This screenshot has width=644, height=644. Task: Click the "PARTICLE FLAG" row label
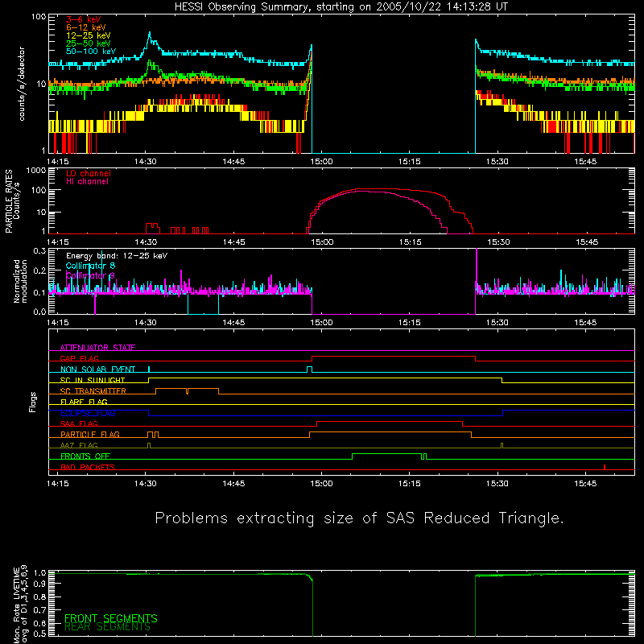click(x=90, y=434)
